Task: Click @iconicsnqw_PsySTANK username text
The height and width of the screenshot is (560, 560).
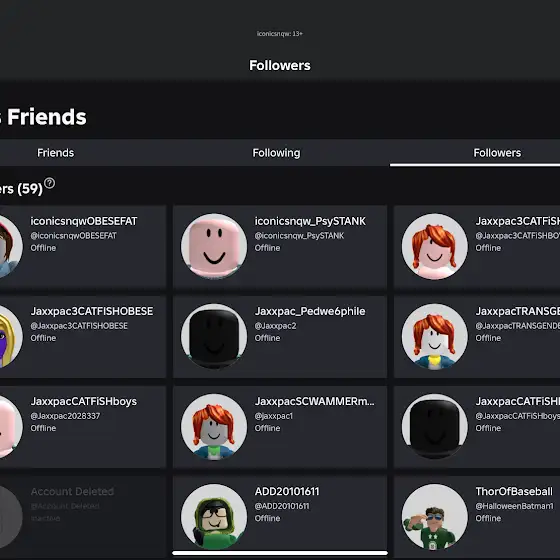Action: point(299,236)
